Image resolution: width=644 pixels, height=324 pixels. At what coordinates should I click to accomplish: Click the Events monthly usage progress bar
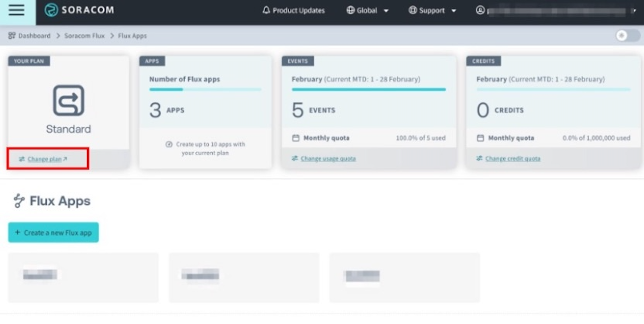click(368, 89)
